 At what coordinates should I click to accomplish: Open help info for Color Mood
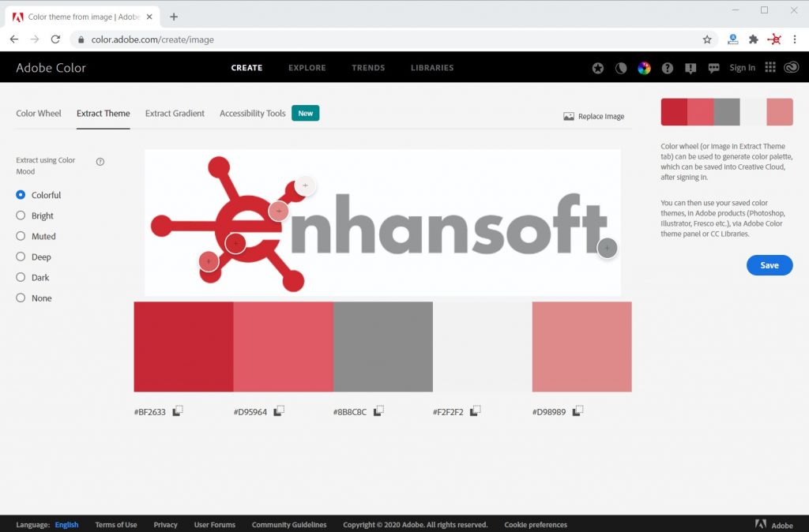point(100,161)
